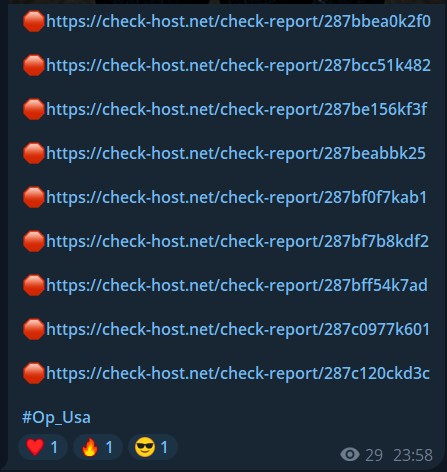Click the 29 views counter

[x=374, y=455]
